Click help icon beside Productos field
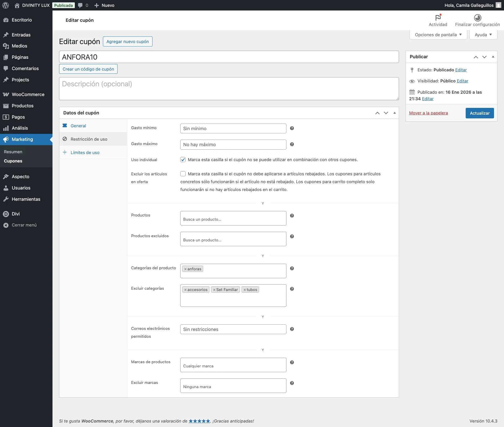Screen dimensions: 504x427 292,216
